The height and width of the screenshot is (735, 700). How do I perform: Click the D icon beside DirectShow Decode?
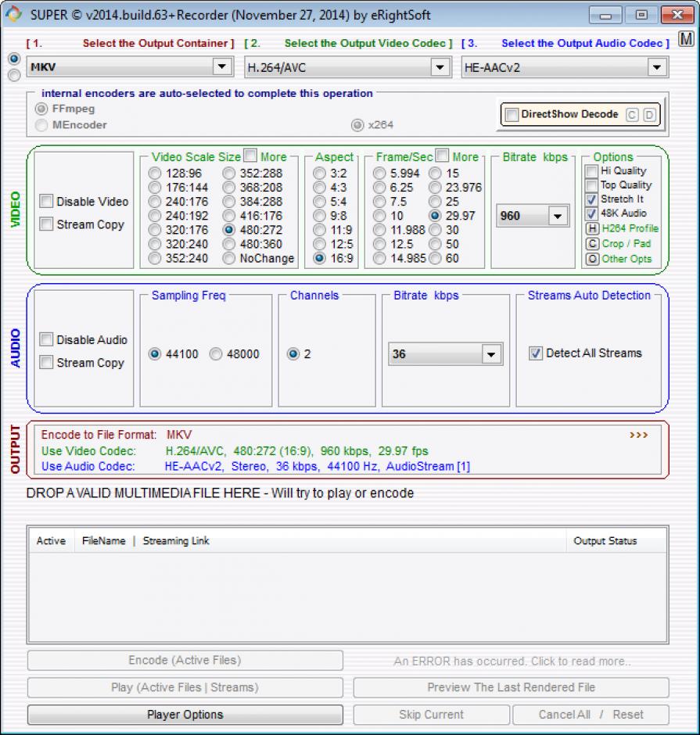[649, 115]
